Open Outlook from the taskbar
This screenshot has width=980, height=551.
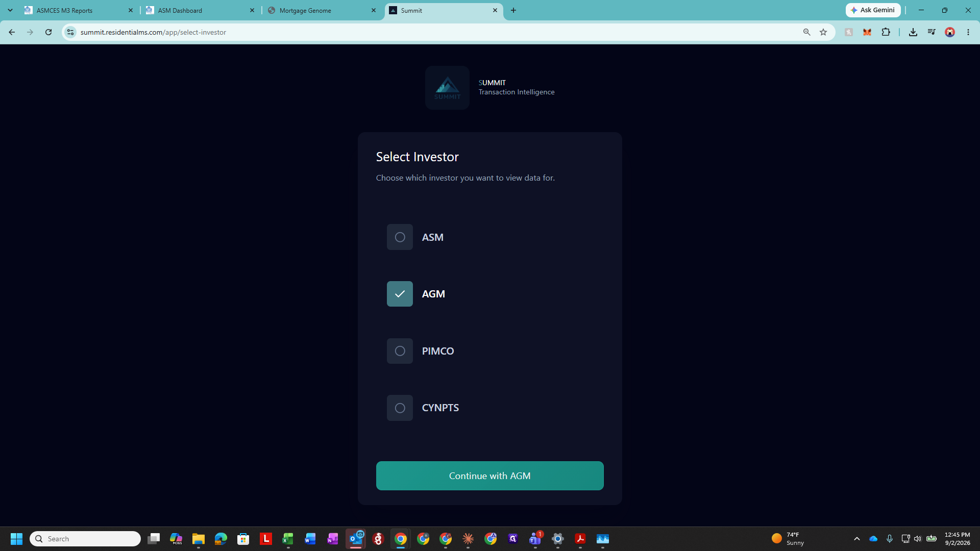point(356,539)
